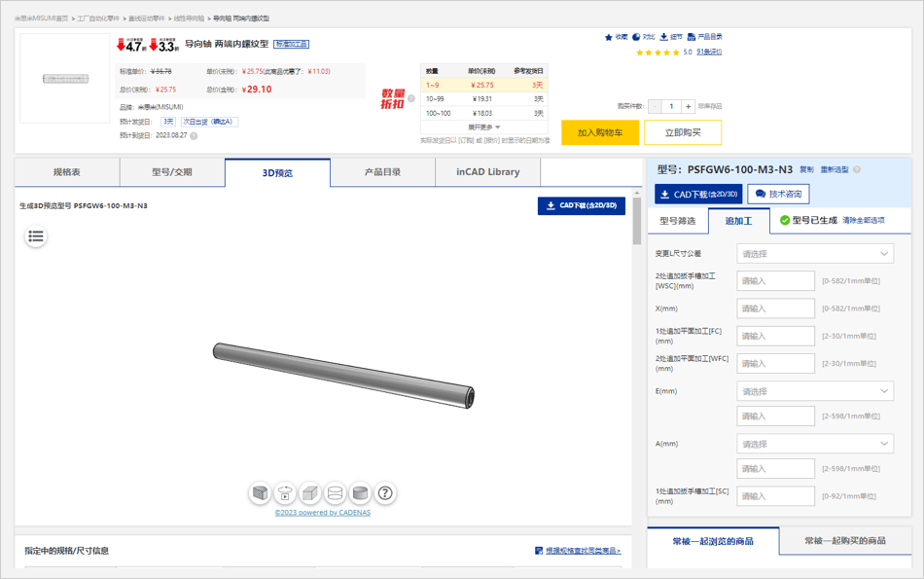
Task: Open the 3D viewer help icon
Action: click(385, 493)
